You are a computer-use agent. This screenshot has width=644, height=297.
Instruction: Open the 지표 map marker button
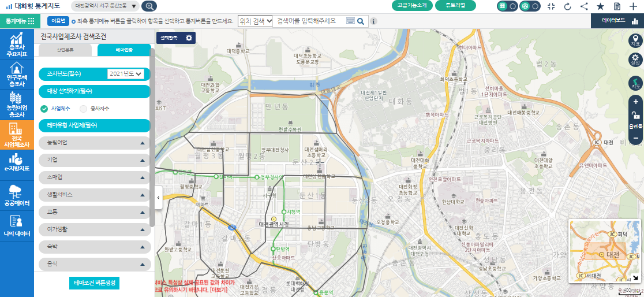click(x=635, y=40)
